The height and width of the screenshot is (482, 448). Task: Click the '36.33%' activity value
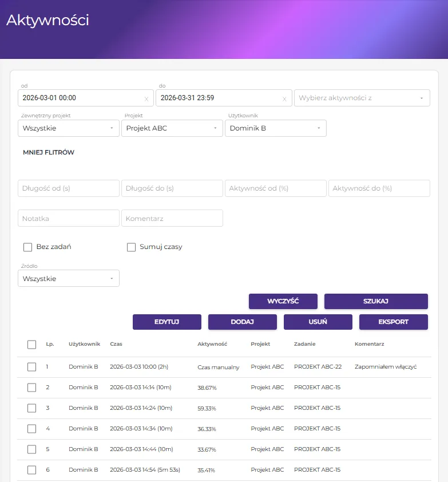coord(207,429)
